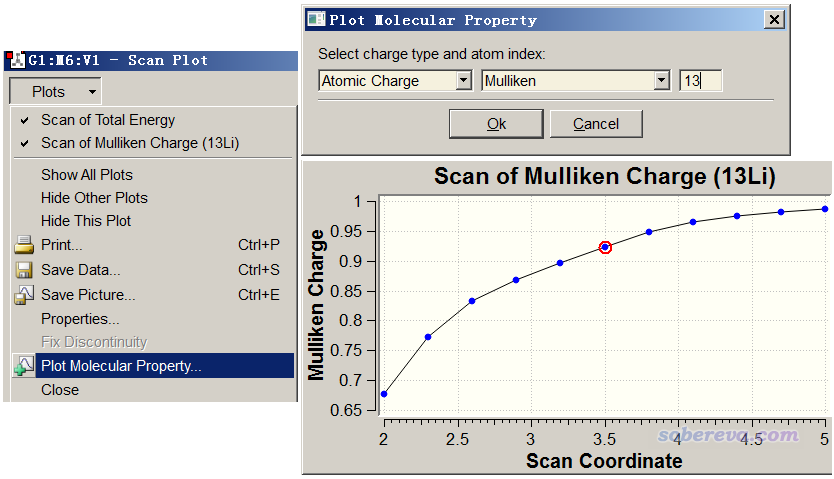
Task: Click the Plot Molecular Property dialog title icon
Action: tap(316, 20)
